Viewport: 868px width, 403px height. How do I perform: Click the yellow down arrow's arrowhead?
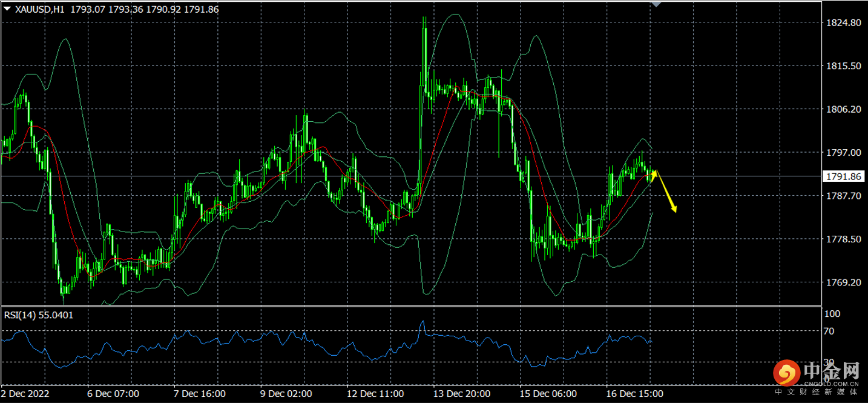click(674, 209)
